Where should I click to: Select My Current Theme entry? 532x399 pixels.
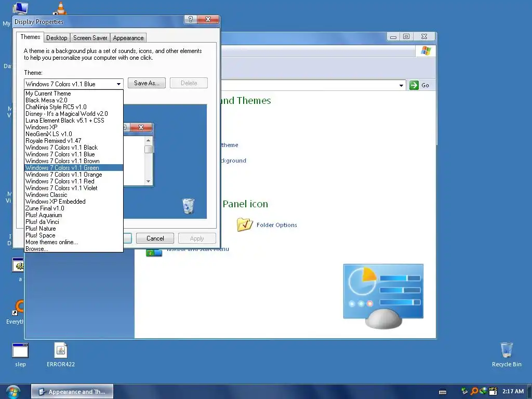point(74,94)
